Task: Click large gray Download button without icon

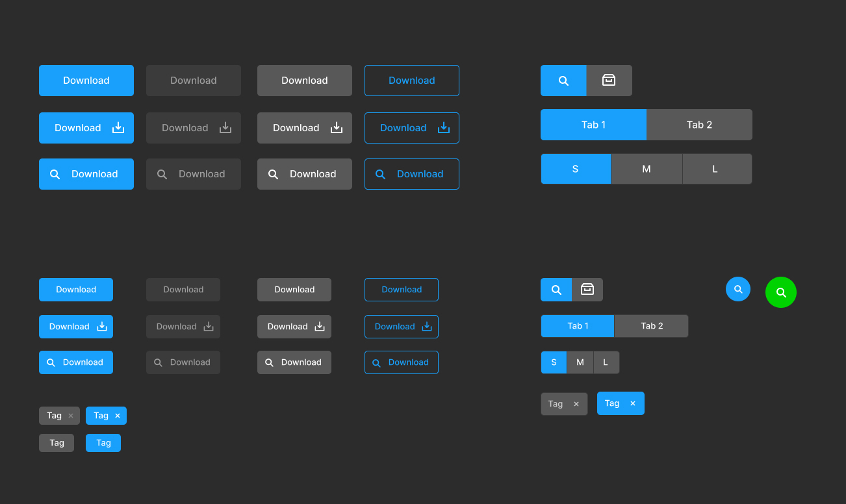Action: pyautogui.click(x=305, y=81)
